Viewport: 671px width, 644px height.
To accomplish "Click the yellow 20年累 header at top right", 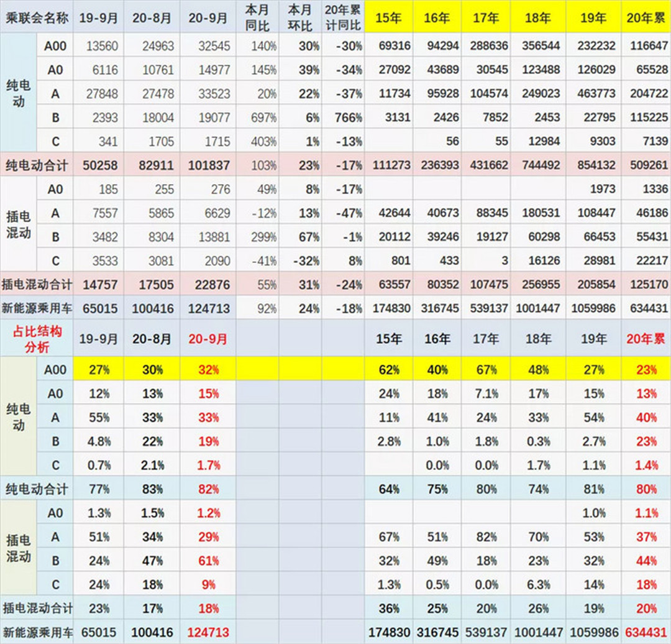I will pos(646,17).
